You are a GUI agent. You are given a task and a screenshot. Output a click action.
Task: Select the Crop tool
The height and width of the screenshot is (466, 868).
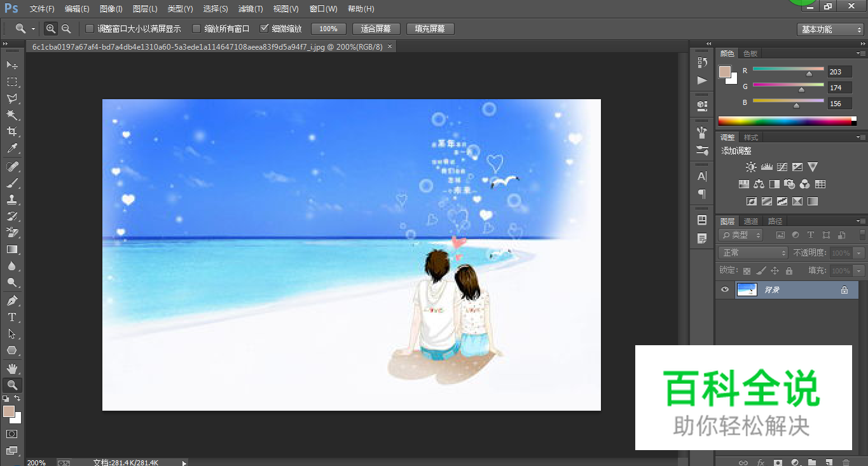[x=12, y=131]
